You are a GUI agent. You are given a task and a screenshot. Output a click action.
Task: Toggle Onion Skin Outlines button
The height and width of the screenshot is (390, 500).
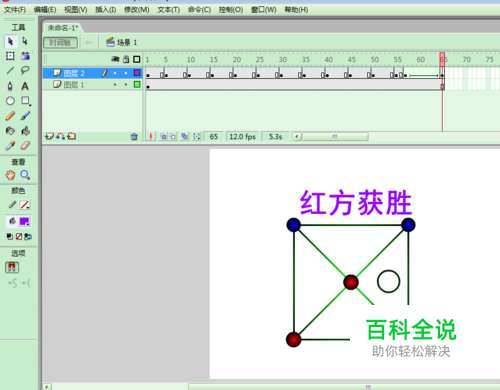pyautogui.click(x=173, y=136)
